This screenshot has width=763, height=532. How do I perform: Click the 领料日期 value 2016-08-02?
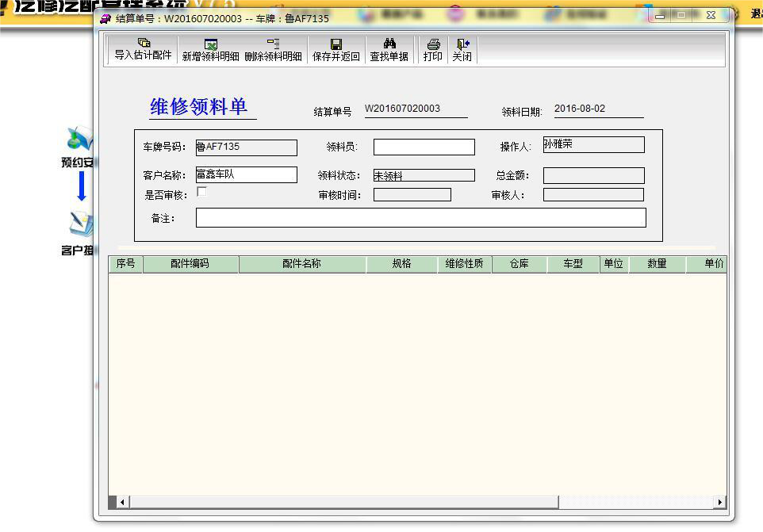(580, 109)
